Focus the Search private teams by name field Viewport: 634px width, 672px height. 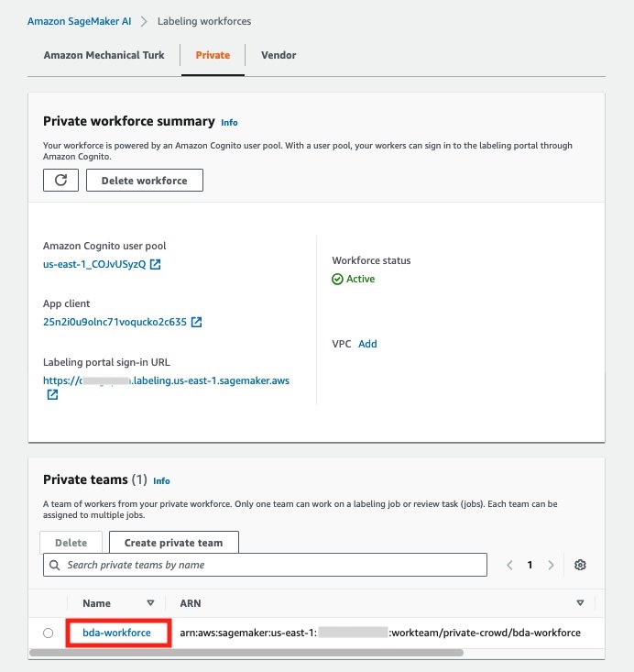tap(265, 565)
